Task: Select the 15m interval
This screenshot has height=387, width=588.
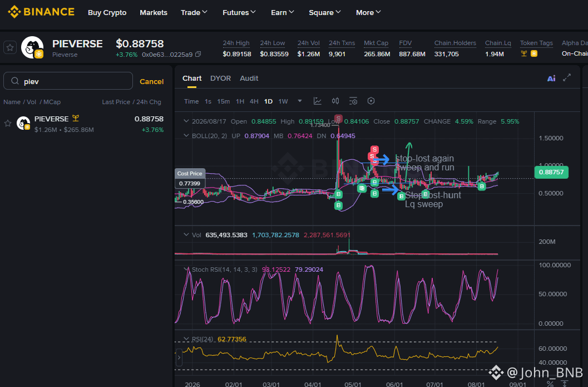Action: pos(224,101)
